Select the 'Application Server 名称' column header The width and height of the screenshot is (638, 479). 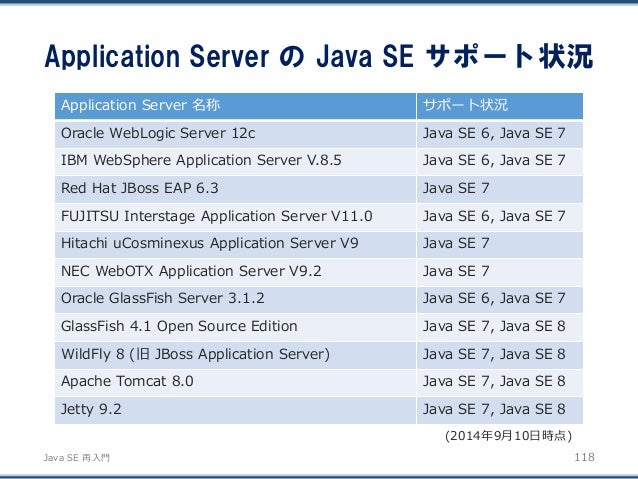[236, 106]
